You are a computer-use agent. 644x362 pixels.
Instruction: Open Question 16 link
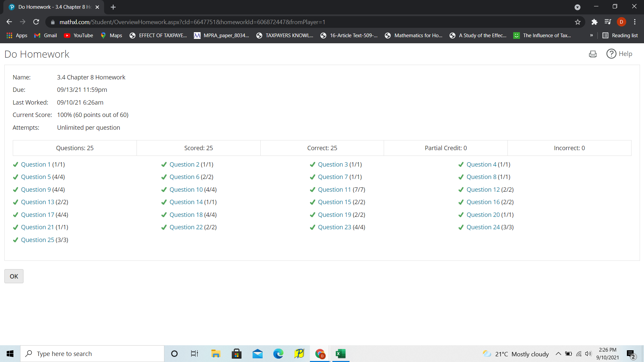[483, 202]
